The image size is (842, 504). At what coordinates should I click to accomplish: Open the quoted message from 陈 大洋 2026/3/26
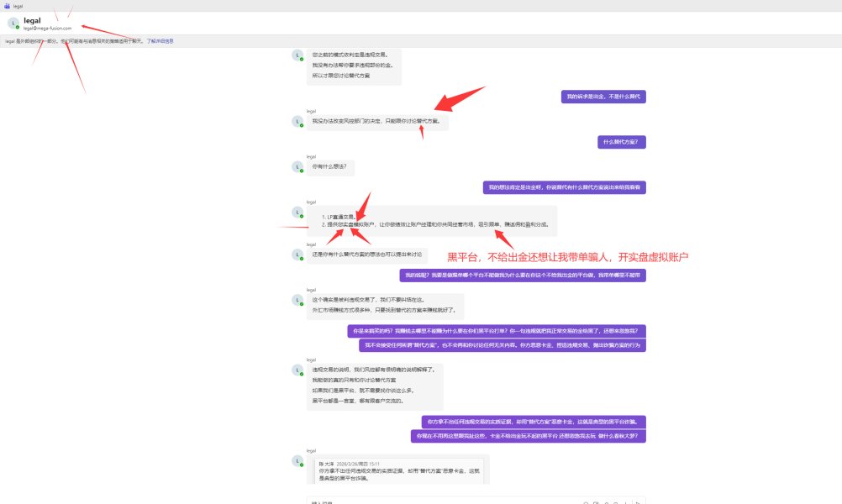[x=399, y=470]
